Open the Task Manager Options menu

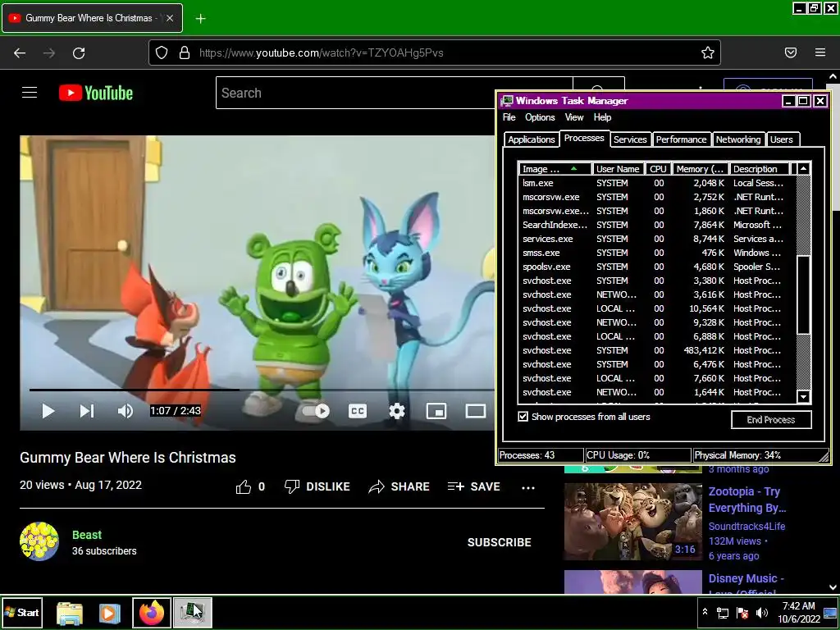pos(540,117)
